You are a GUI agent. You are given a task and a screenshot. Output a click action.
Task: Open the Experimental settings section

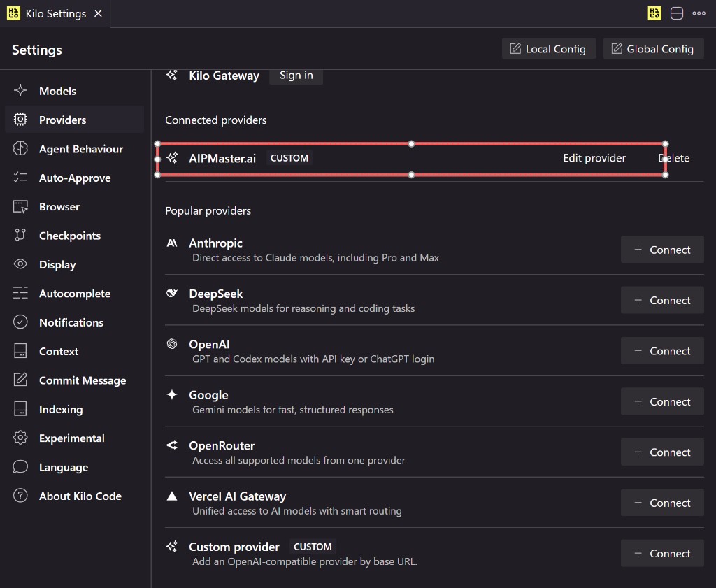[74, 438]
